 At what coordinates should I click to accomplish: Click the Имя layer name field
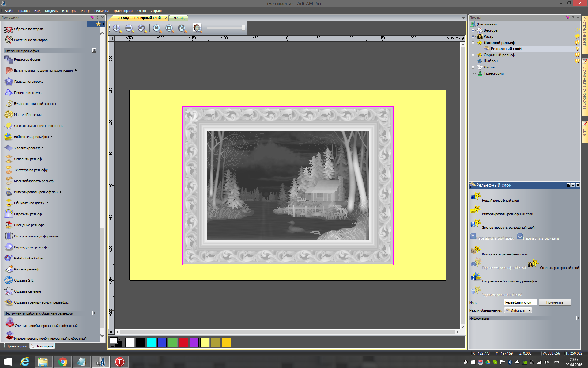coord(520,302)
